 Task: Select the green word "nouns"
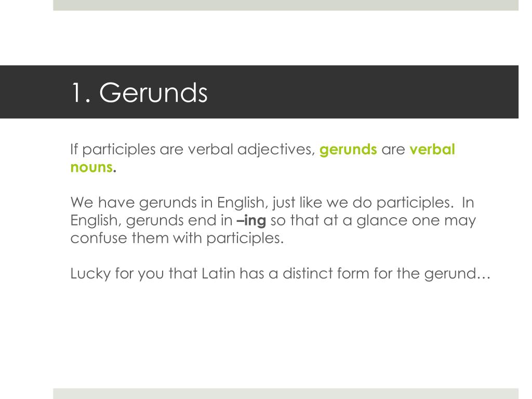tap(91, 167)
